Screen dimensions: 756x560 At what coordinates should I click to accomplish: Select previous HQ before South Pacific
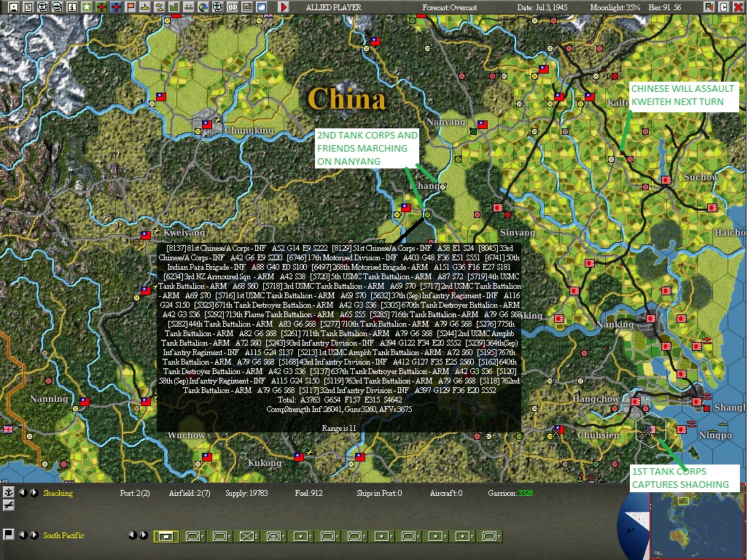23,535
